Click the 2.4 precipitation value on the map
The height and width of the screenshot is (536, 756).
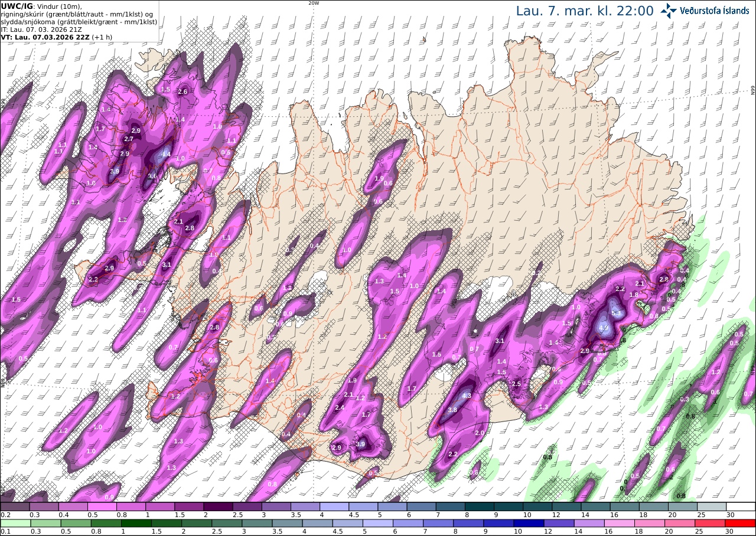tap(340, 408)
